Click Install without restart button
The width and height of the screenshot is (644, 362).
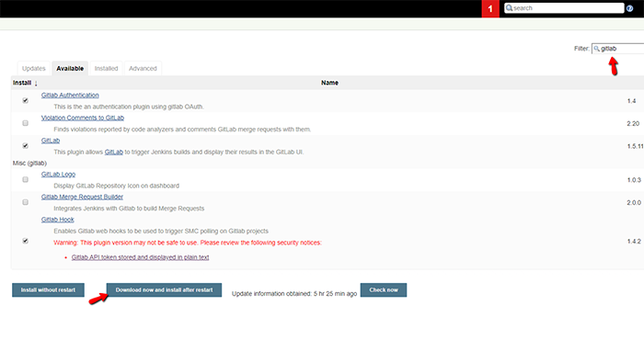pos(48,289)
